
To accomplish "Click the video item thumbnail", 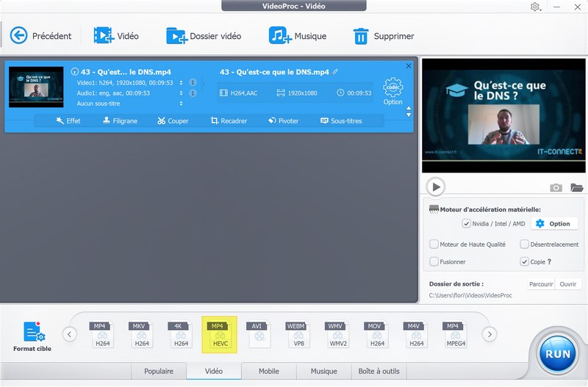I will tap(36, 87).
